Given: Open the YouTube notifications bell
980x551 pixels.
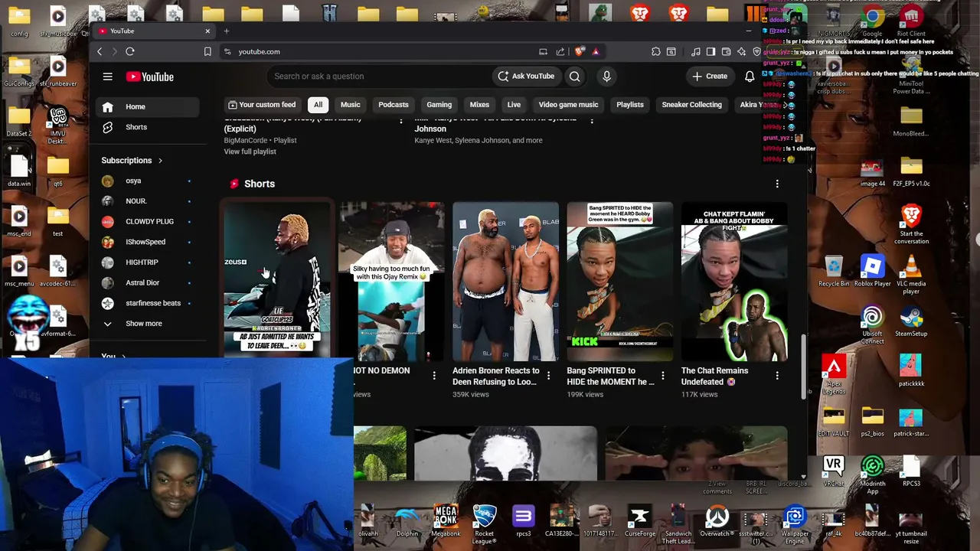Looking at the screenshot, I should coord(750,77).
